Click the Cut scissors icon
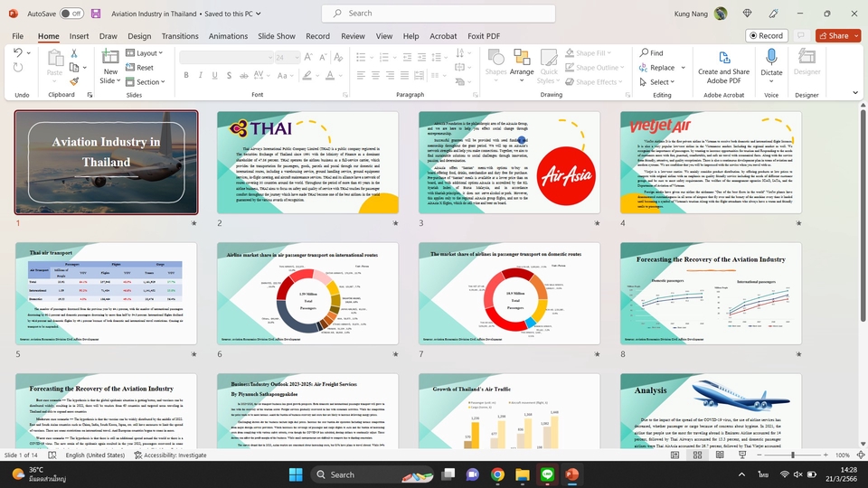The width and height of the screenshot is (868, 488). pos(73,53)
